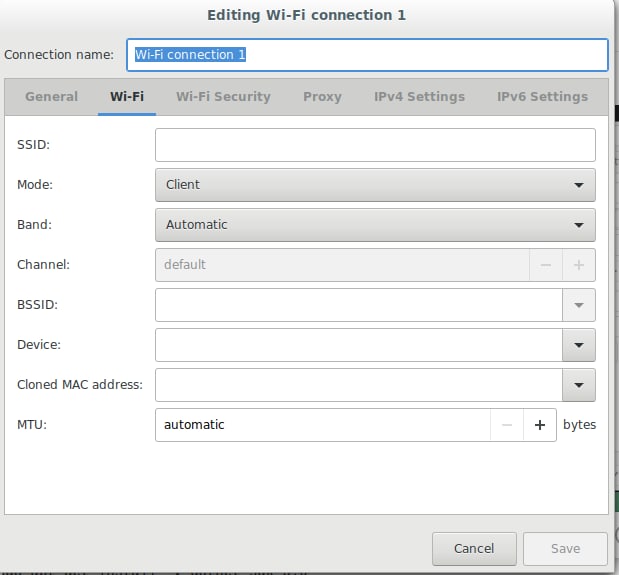
Task: Open the Wi-Fi Security tab
Action: [x=223, y=97]
